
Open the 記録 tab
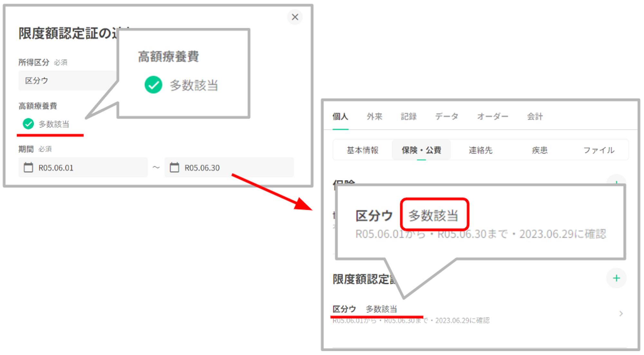(409, 117)
